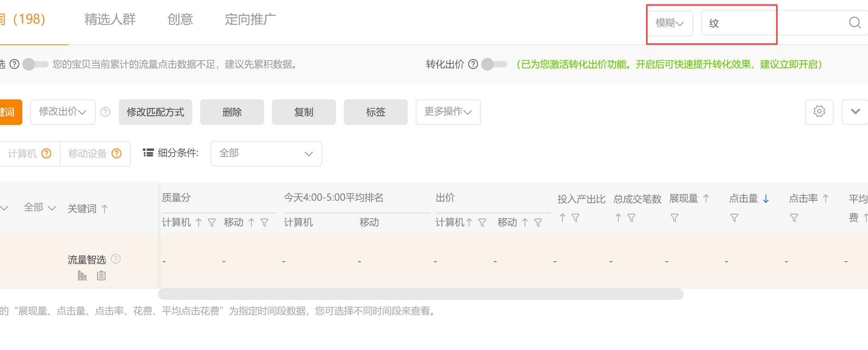The width and height of the screenshot is (868, 350).
Task: Switch to the 精选人群 tab
Action: 110,19
